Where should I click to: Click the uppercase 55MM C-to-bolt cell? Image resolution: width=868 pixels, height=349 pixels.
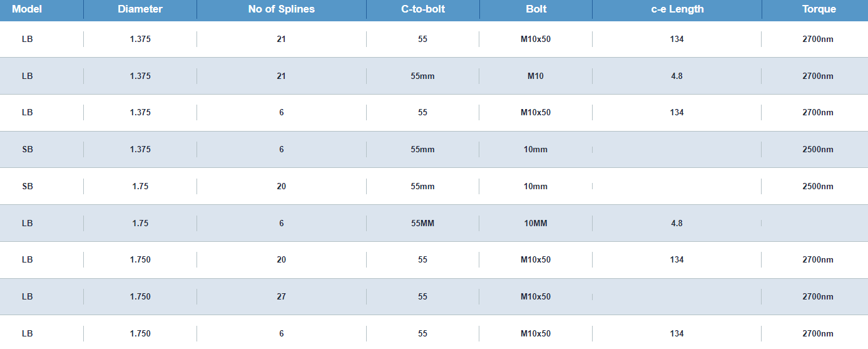(422, 223)
